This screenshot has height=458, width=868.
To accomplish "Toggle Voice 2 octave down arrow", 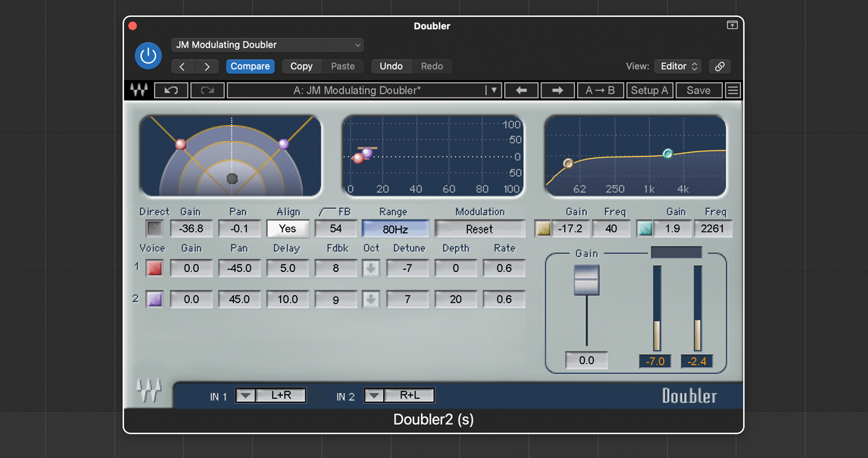I will (371, 299).
